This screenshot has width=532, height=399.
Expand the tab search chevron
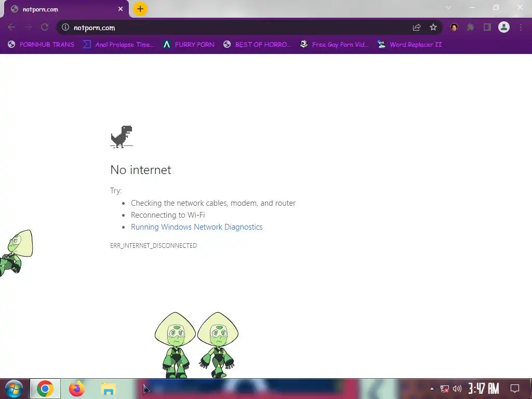(x=448, y=7)
